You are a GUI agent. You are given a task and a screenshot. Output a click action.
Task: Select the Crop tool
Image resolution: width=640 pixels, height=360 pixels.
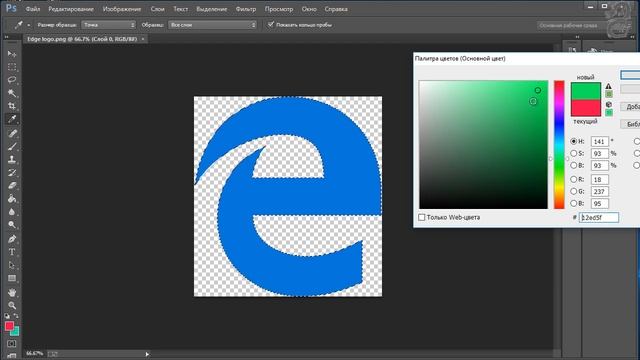[12, 106]
